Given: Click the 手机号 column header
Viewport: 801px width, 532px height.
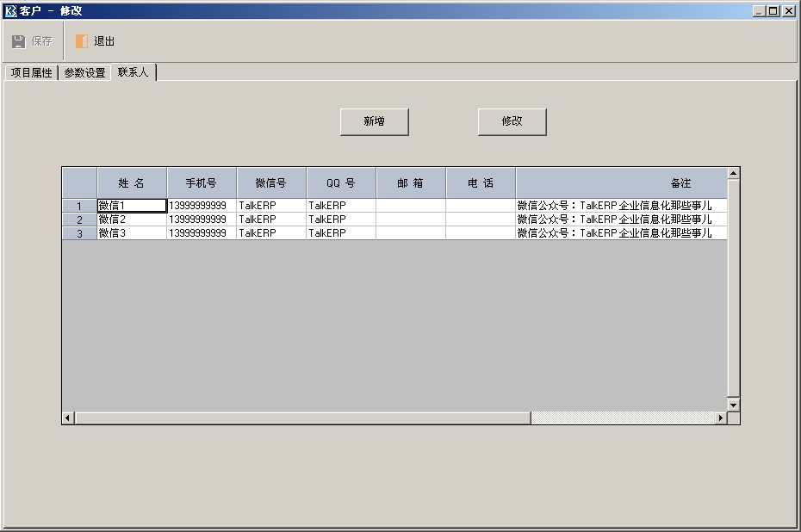Looking at the screenshot, I should pyautogui.click(x=202, y=182).
